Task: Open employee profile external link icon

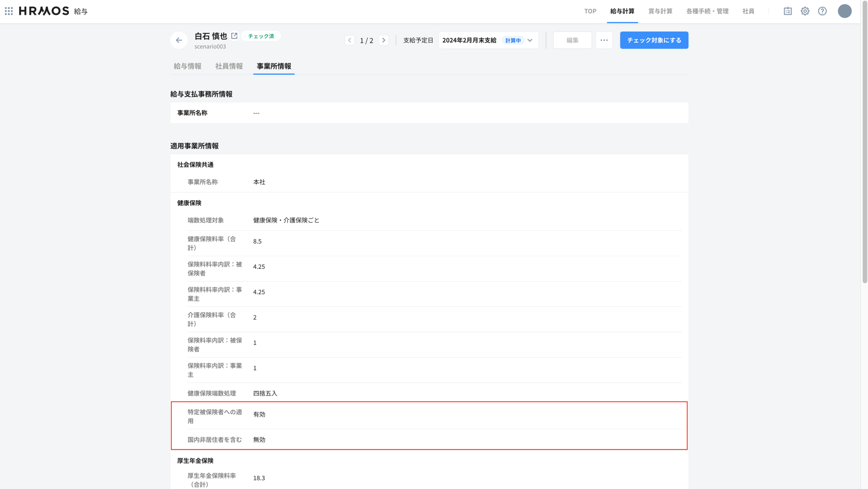Action: click(x=234, y=36)
